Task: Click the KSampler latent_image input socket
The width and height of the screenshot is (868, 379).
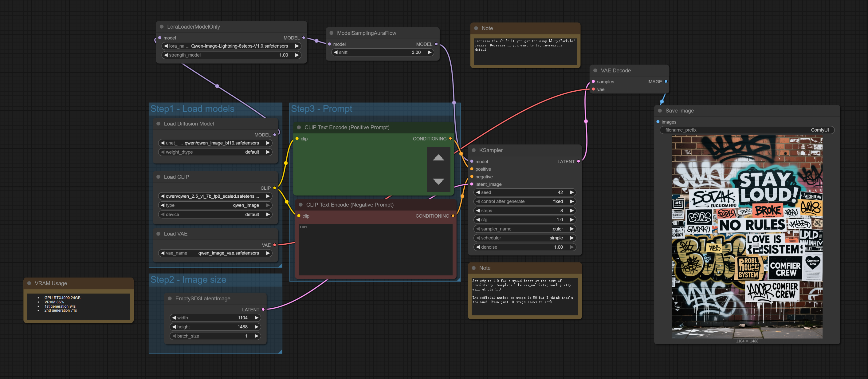Action: (472, 184)
